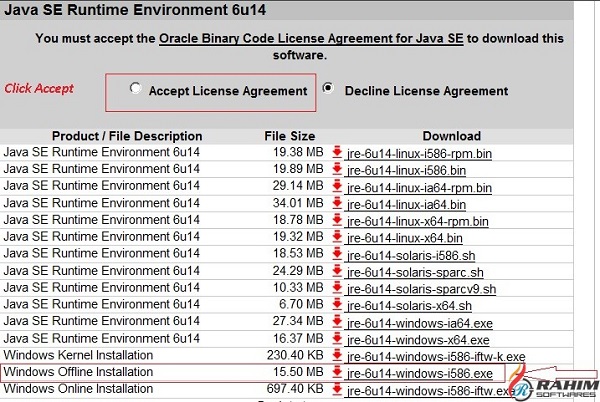
Task: Click the 6.70 MB file size cell
Action: [301, 304]
